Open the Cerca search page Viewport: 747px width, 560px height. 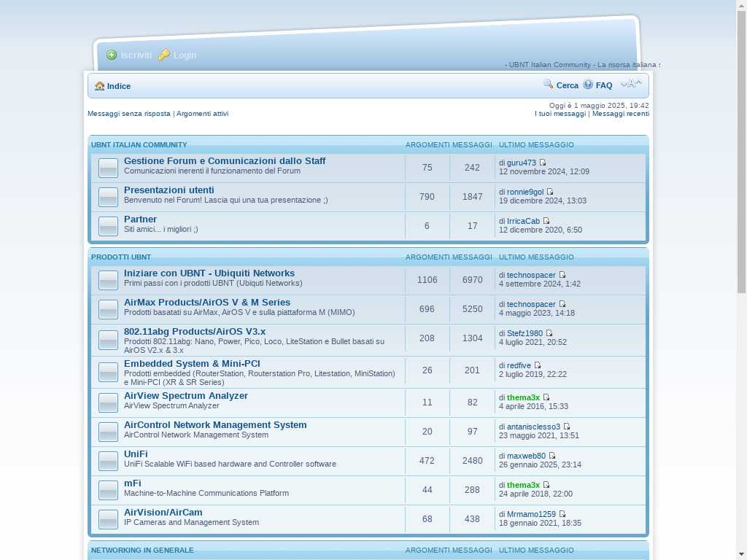point(568,85)
